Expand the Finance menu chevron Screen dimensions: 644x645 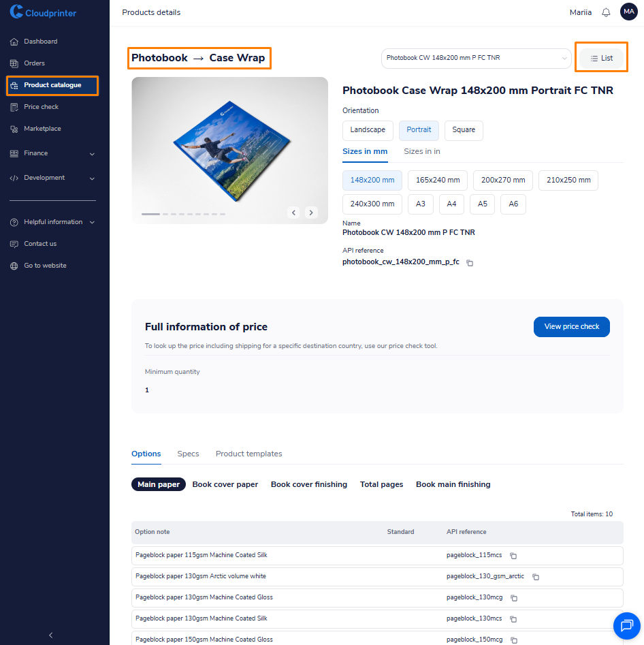click(x=92, y=154)
